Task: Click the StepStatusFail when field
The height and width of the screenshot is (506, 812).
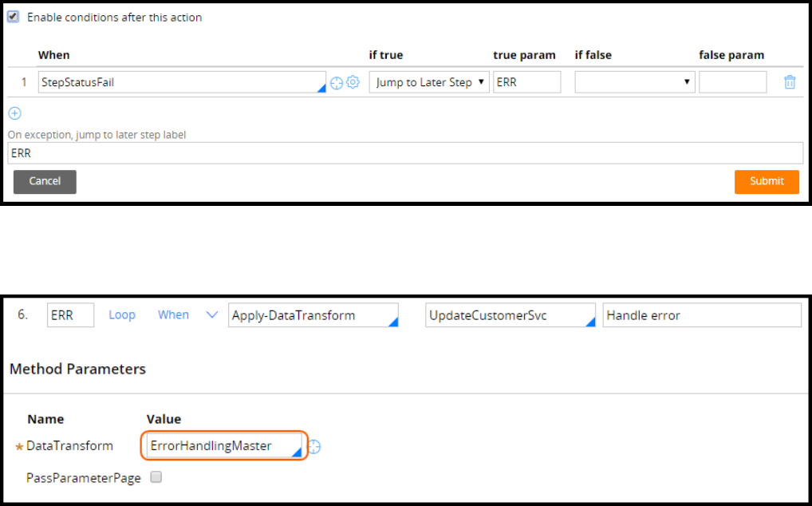Action: [181, 82]
